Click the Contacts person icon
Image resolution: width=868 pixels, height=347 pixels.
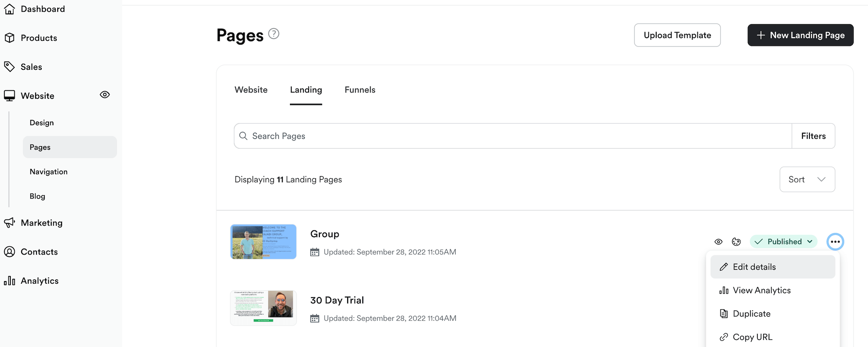10,252
